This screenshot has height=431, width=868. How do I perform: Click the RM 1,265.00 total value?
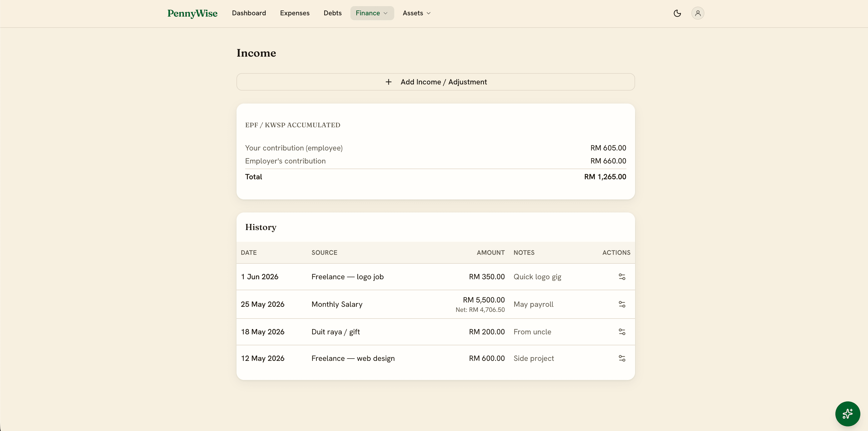click(x=605, y=177)
